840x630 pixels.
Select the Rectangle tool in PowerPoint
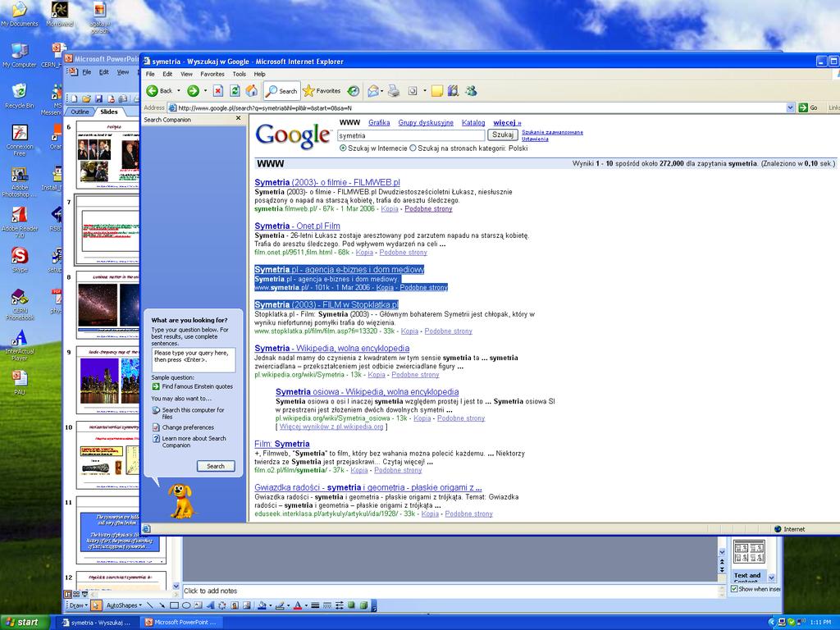174,605
